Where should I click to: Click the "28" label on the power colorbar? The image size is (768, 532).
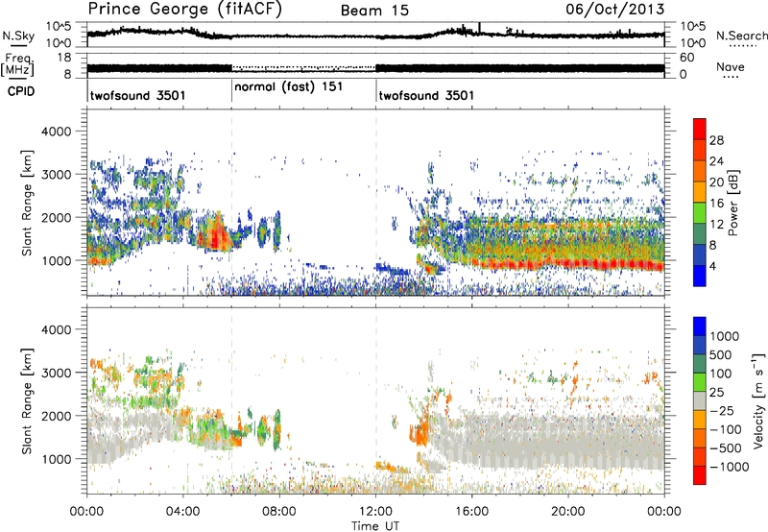pyautogui.click(x=716, y=140)
